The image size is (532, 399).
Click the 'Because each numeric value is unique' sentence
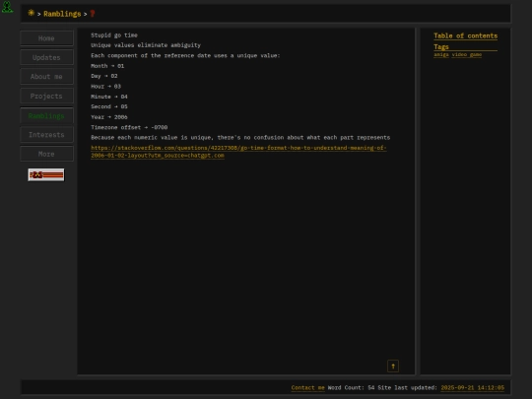click(240, 138)
